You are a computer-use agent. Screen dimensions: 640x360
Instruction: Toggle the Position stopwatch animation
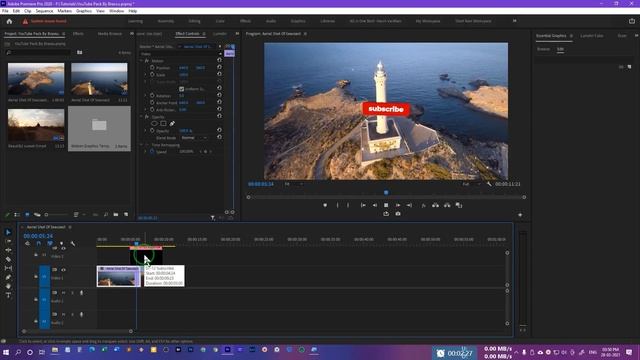tap(152, 68)
